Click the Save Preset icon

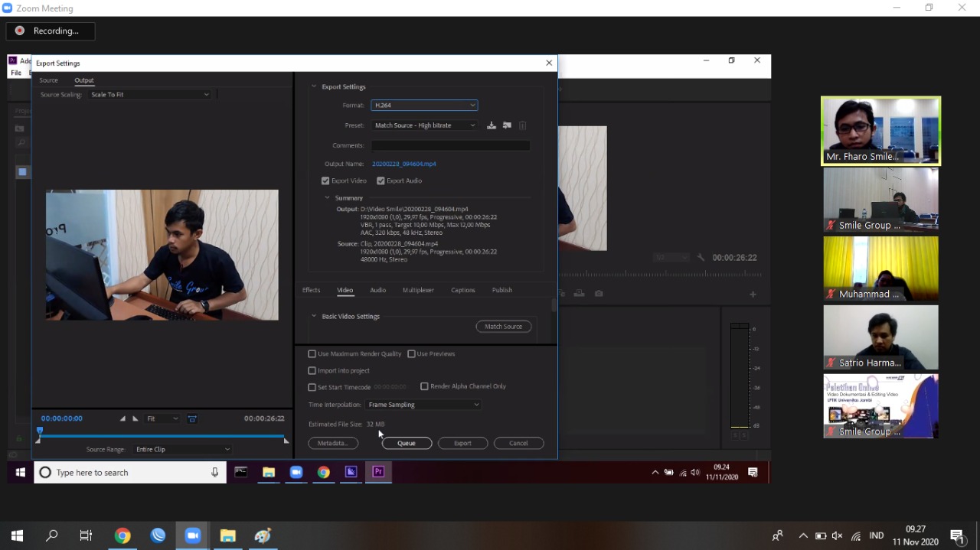point(492,125)
